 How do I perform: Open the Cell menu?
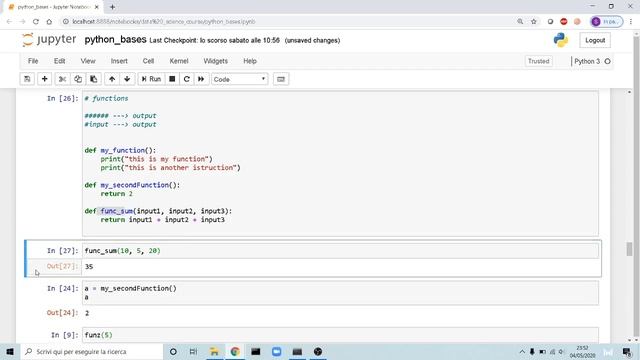[148, 61]
